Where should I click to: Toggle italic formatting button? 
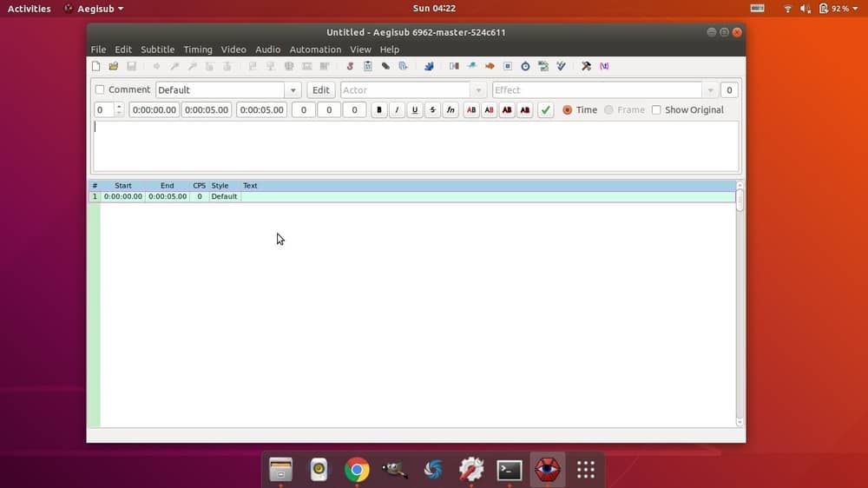(397, 109)
